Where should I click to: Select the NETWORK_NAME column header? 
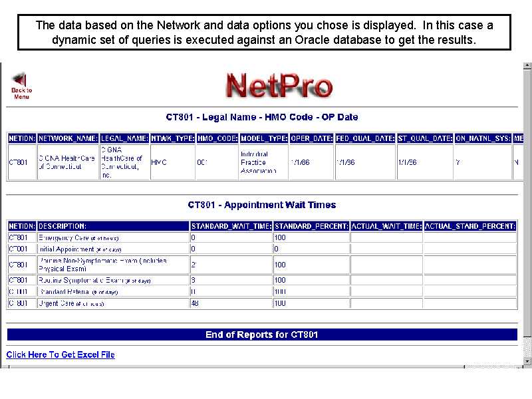(68, 139)
